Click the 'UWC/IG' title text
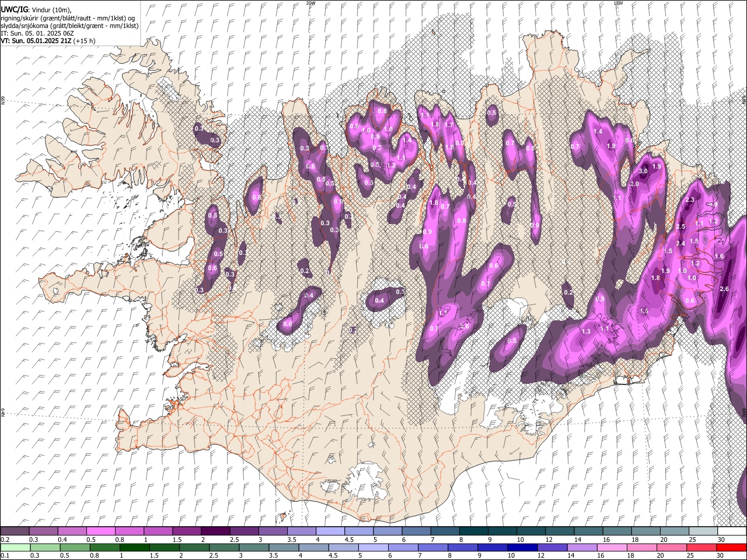 tap(15, 9)
